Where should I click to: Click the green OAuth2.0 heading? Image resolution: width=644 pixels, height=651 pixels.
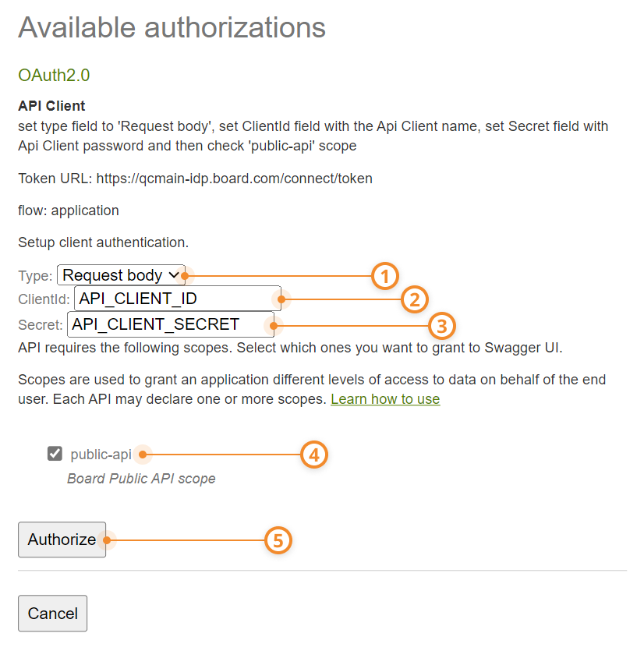point(54,75)
